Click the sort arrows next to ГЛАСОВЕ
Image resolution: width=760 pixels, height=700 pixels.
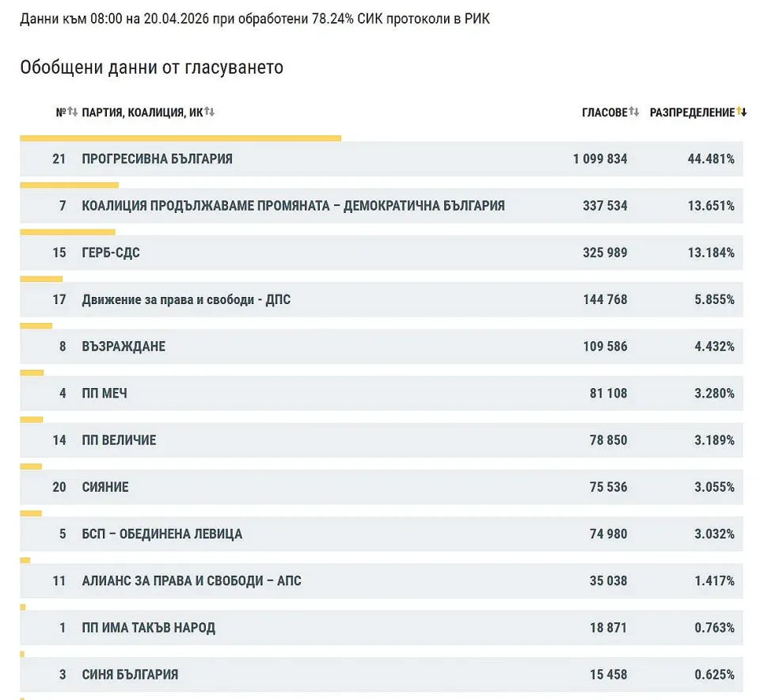point(634,112)
